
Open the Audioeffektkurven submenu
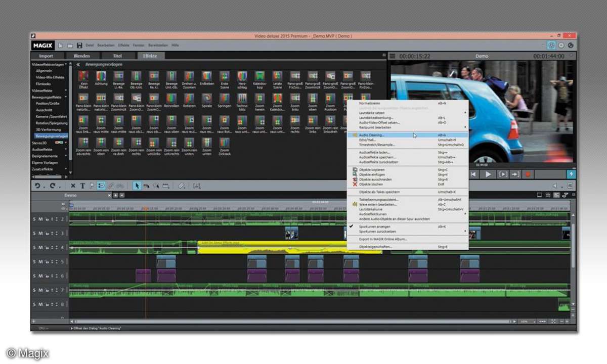tap(408, 214)
